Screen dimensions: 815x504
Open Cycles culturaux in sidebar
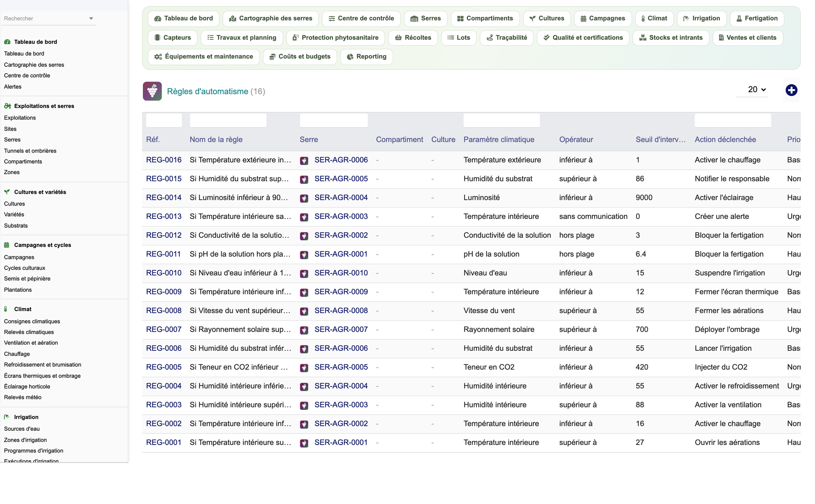[x=24, y=268]
